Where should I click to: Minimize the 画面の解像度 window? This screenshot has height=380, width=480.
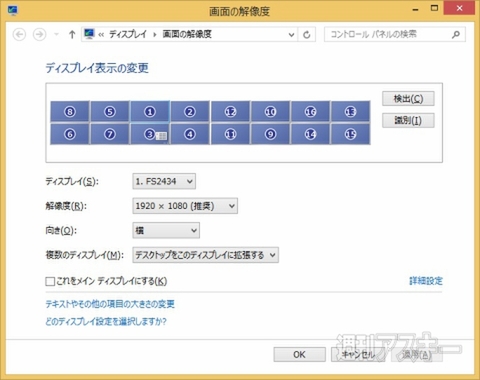[415, 9]
